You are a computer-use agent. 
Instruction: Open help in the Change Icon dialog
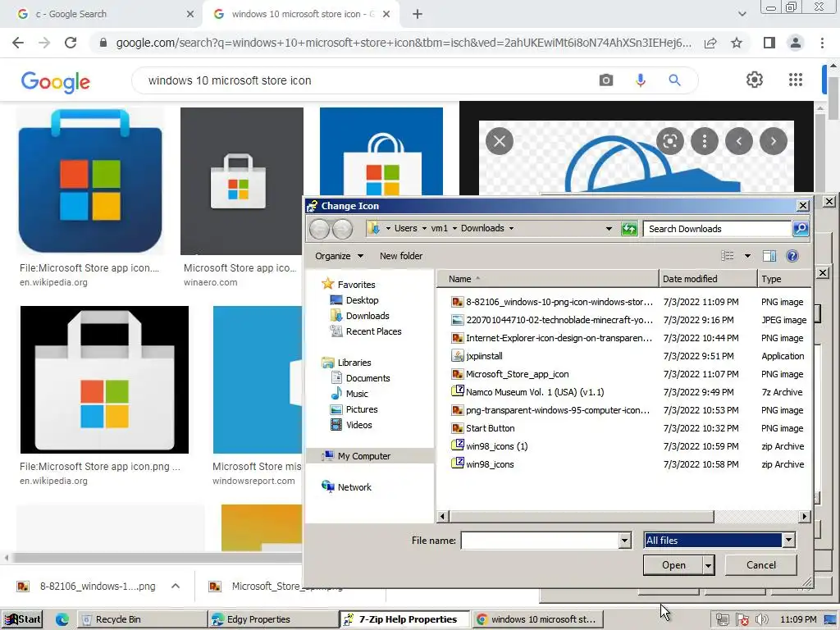click(x=792, y=256)
